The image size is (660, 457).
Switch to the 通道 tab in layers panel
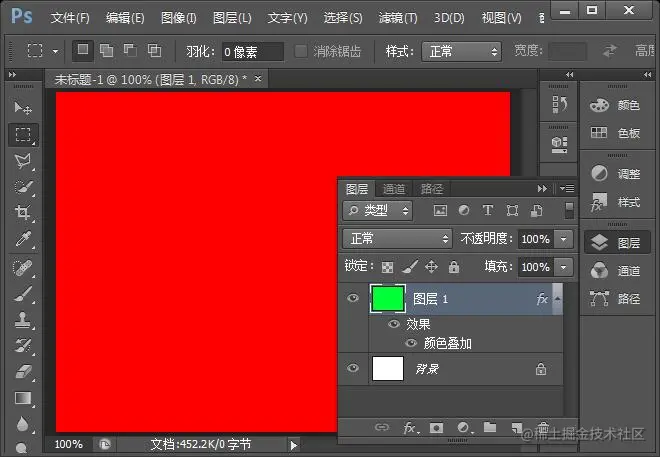(x=394, y=189)
